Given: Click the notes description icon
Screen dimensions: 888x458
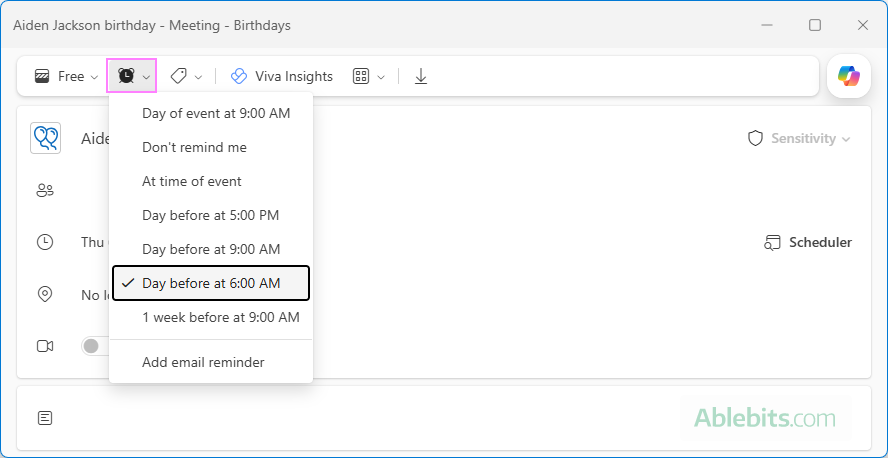Looking at the screenshot, I should point(45,418).
